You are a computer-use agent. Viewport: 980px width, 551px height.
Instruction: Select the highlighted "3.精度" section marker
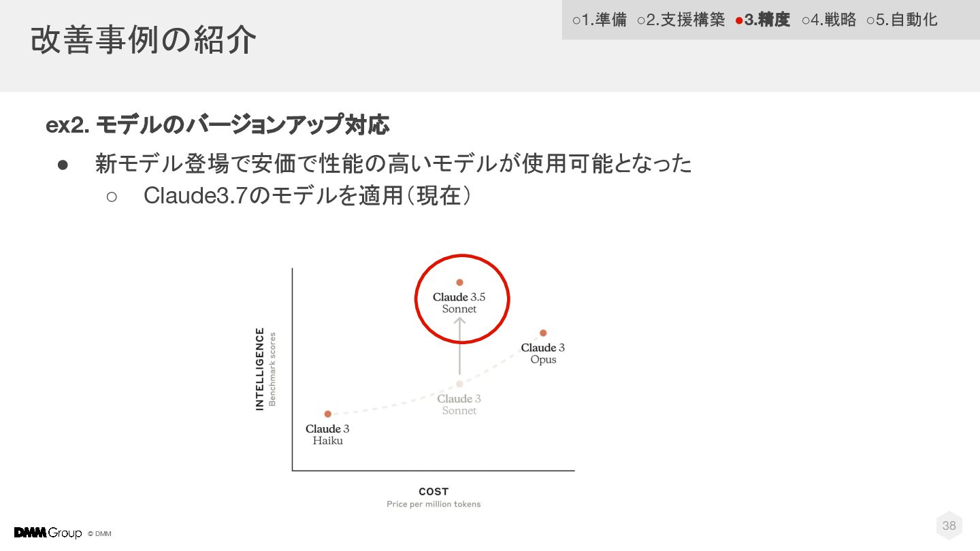[x=763, y=20]
